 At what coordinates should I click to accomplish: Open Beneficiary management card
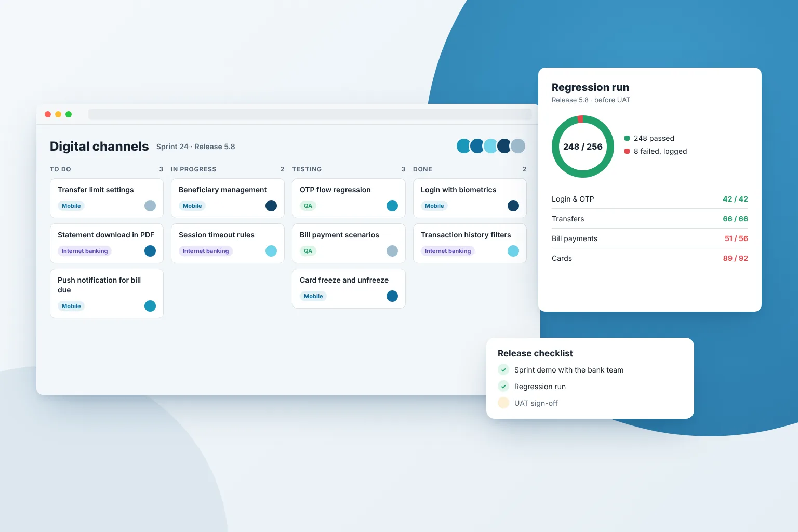[x=228, y=198]
